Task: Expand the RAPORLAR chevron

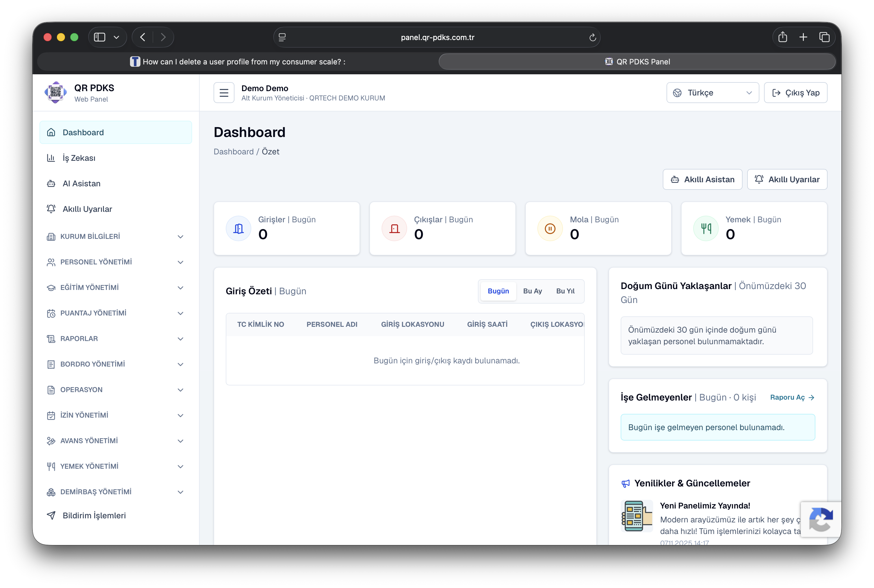Action: click(180, 339)
